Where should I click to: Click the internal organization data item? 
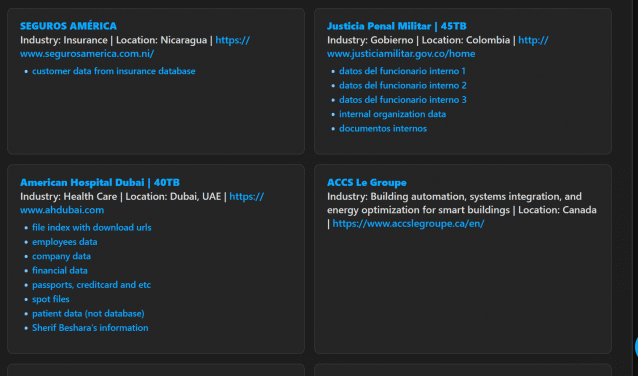392,114
